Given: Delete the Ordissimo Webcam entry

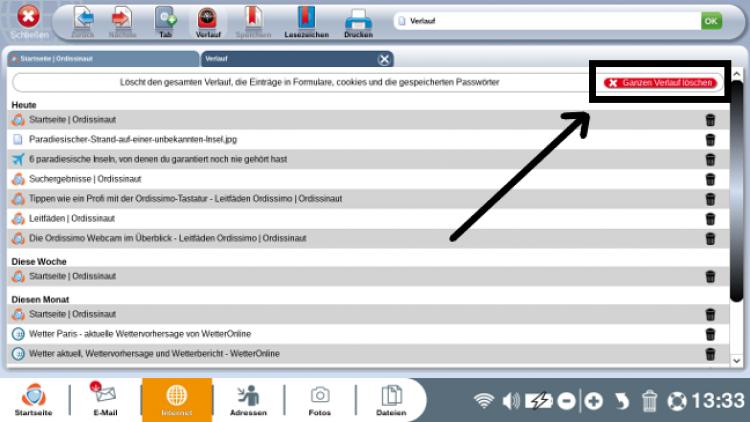Looking at the screenshot, I should (x=710, y=238).
